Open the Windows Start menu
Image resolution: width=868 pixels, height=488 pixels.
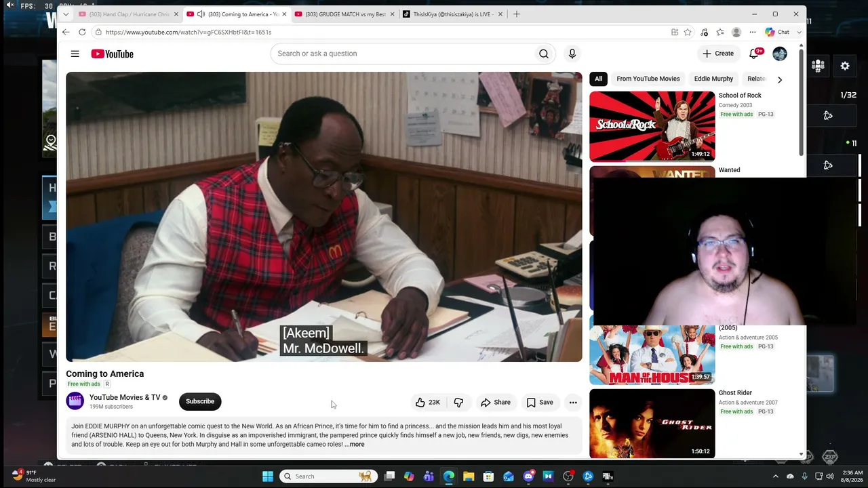coord(268,476)
